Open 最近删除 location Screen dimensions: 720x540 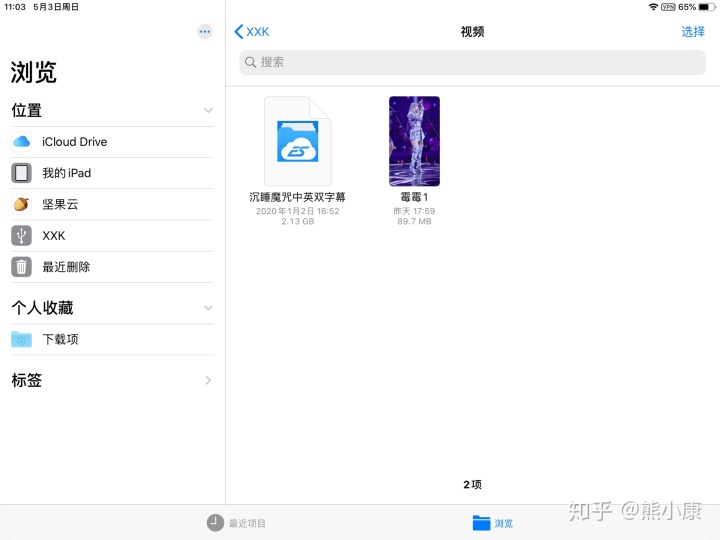tap(112, 267)
